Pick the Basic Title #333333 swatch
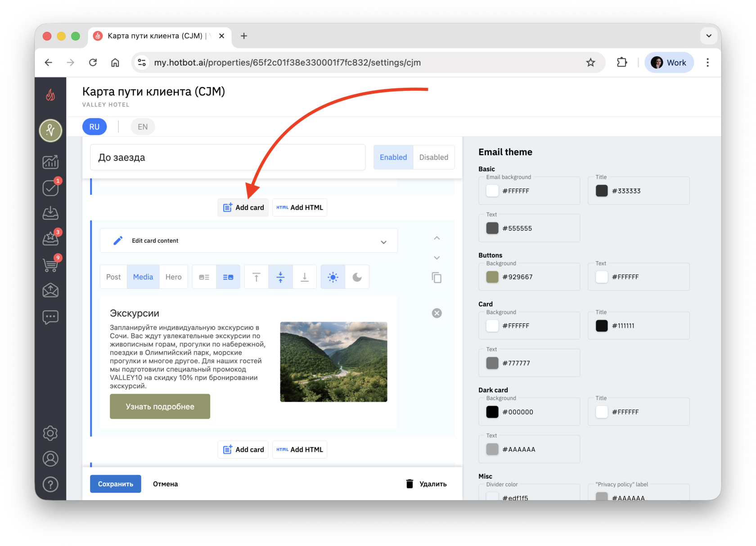The height and width of the screenshot is (546, 756). 602,191
